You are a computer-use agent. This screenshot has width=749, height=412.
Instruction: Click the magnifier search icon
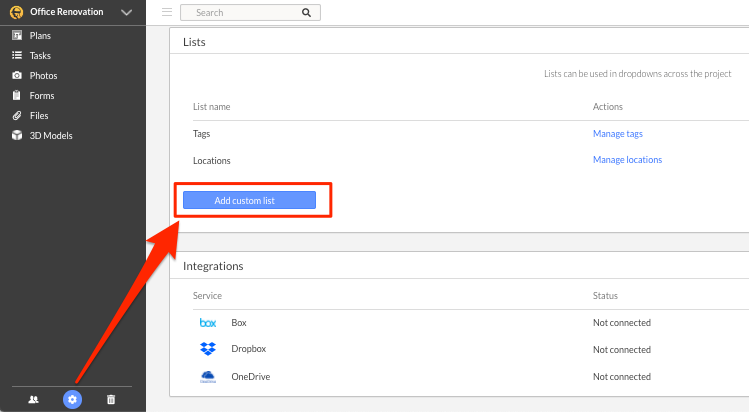(x=306, y=13)
